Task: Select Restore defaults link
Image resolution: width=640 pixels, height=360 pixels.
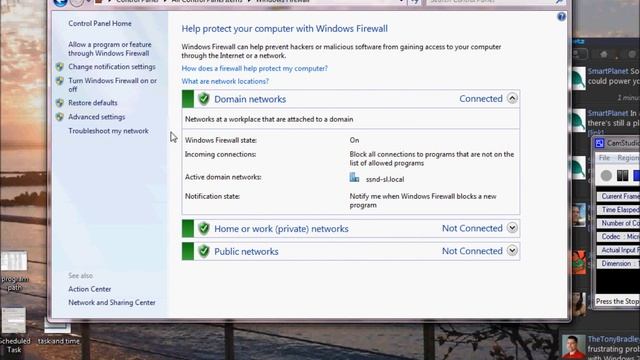Action: (x=93, y=103)
